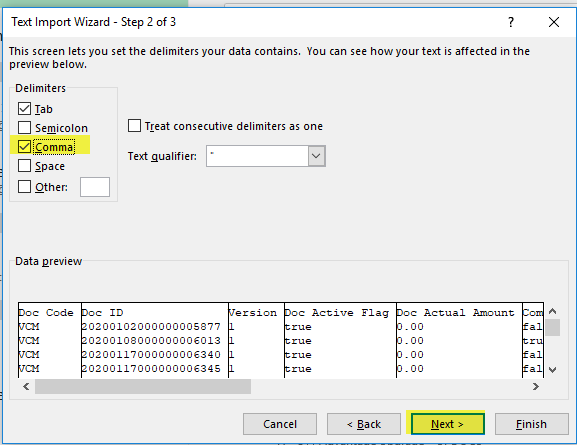Select the Doc Active Flag column header
The width and height of the screenshot is (577, 445).
[x=337, y=312]
